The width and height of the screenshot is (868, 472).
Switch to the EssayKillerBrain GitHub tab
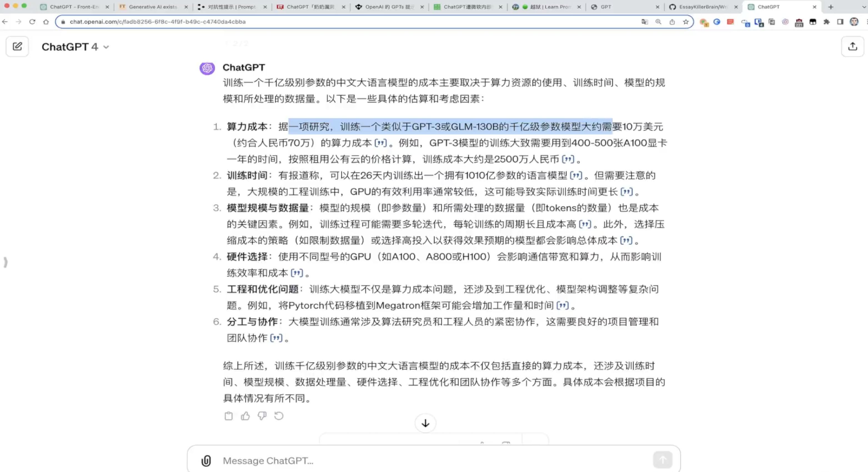click(703, 7)
